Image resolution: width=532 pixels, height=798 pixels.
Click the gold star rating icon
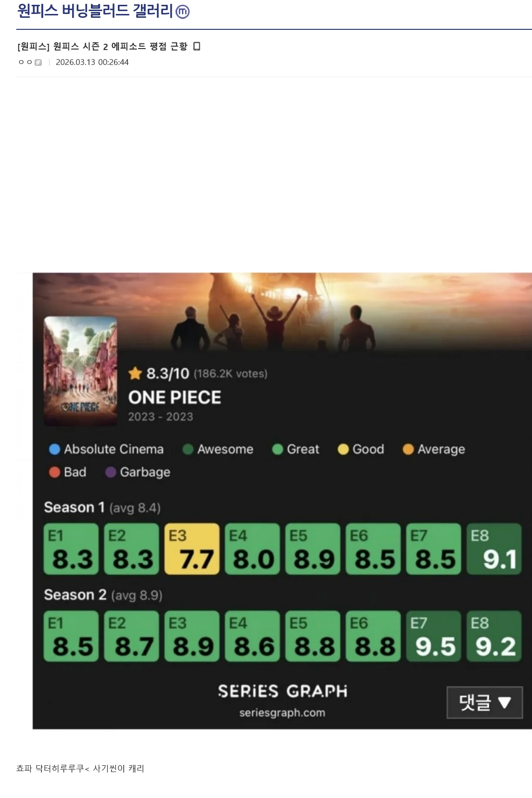click(x=135, y=373)
